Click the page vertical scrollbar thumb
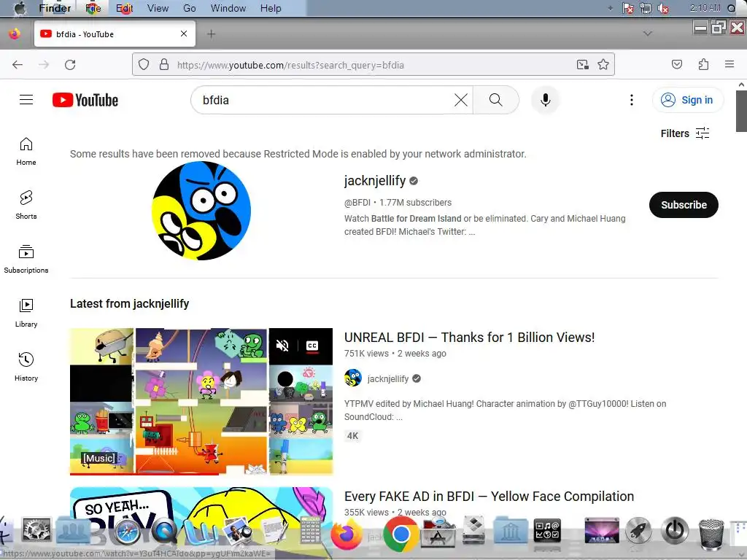This screenshot has height=560, width=747. (741, 111)
